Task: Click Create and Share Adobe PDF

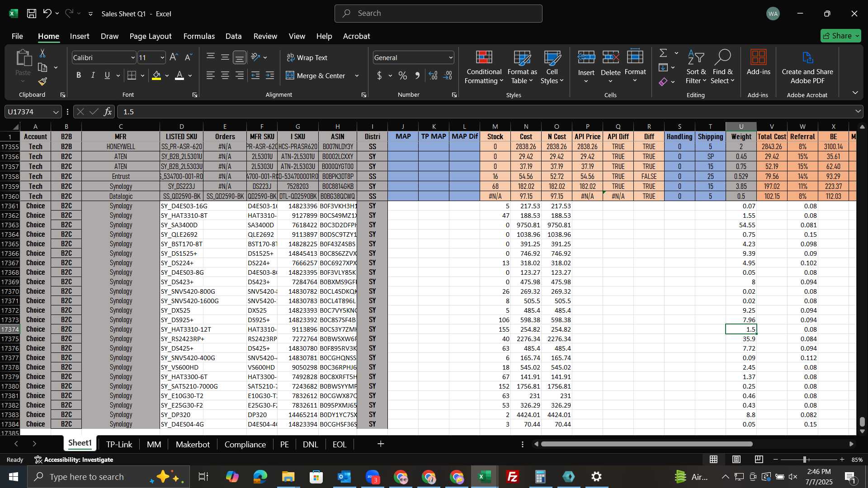Action: tap(807, 67)
